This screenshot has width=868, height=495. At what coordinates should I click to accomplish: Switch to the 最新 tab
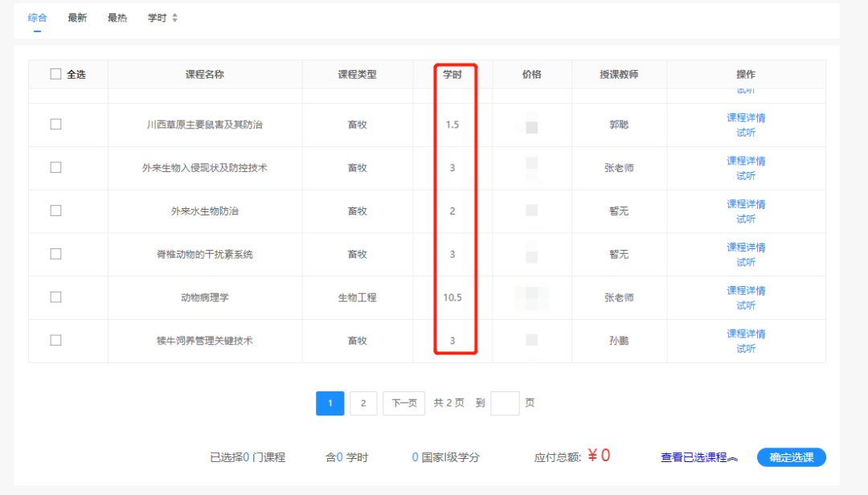[77, 17]
